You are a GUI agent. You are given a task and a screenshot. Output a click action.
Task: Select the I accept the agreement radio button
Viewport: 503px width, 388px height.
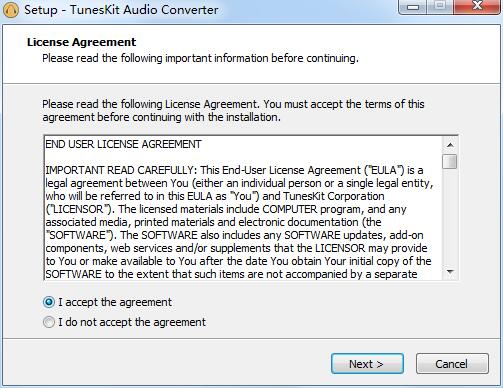click(49, 302)
